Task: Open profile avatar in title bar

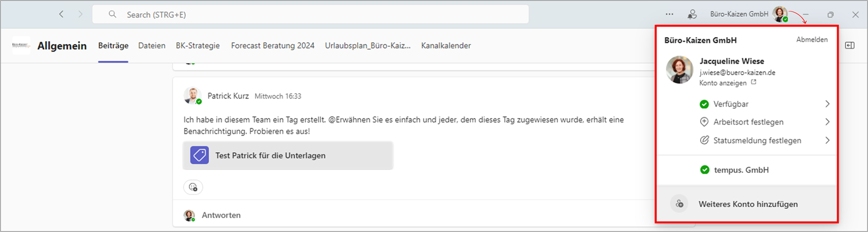Action: [781, 14]
